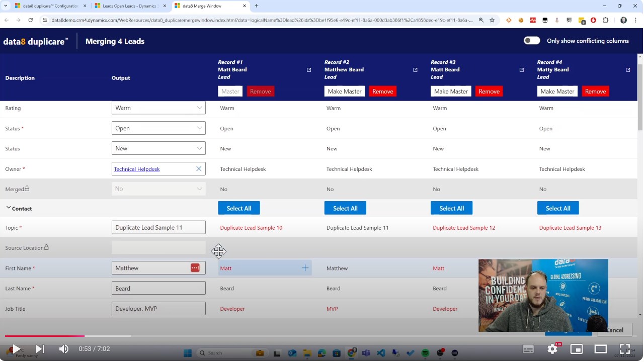Switch to miniplayer mode
Image resolution: width=644 pixels, height=362 pixels.
pyautogui.click(x=577, y=349)
